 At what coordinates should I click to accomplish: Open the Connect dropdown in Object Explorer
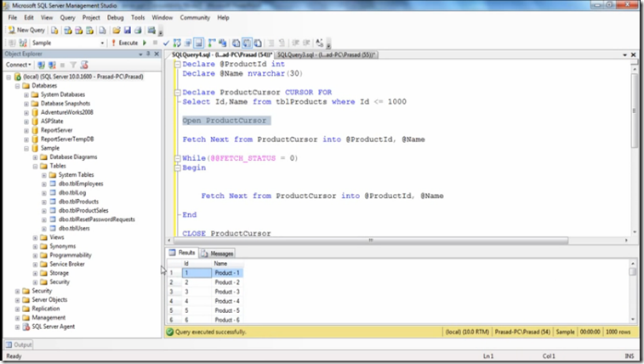[x=18, y=65]
